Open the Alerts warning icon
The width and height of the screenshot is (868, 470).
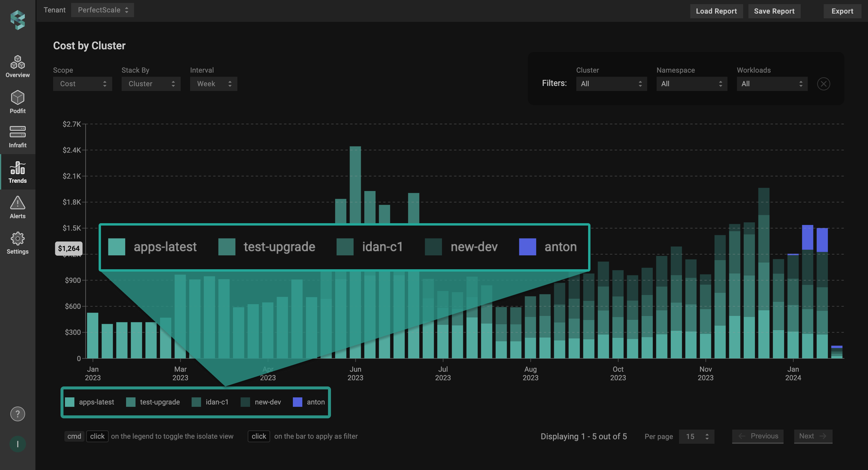[17, 207]
